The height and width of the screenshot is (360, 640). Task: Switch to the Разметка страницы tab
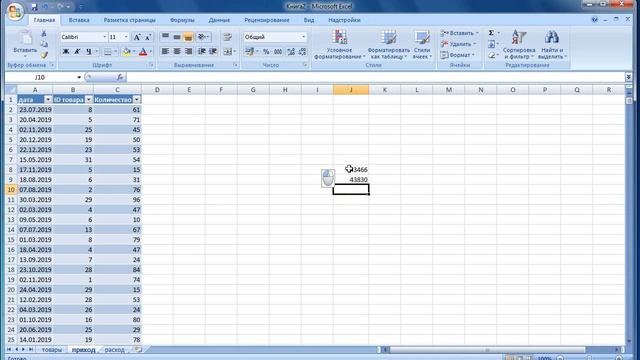click(x=129, y=20)
